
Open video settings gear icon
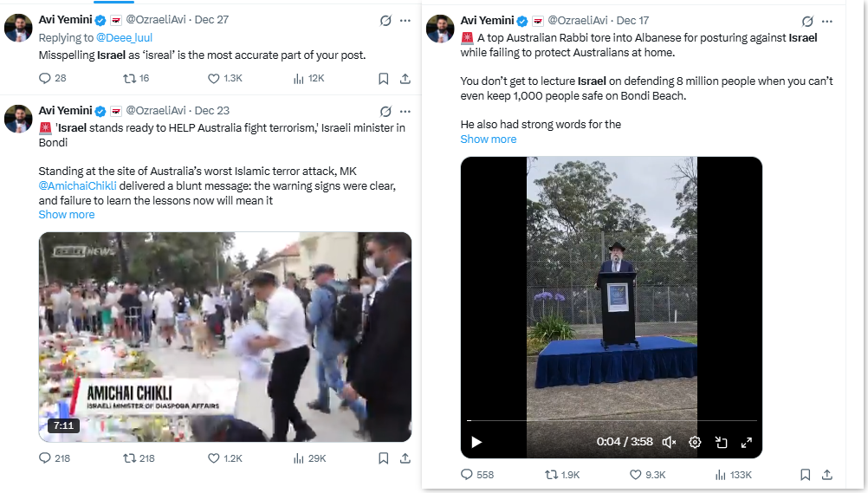click(x=695, y=442)
